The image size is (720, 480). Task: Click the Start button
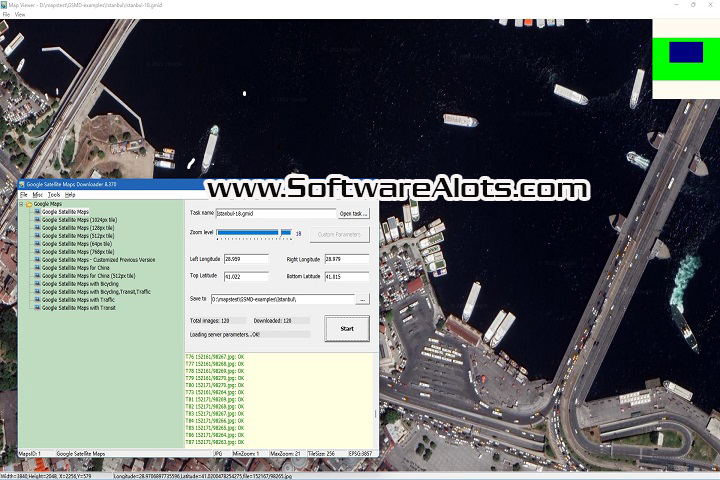click(x=347, y=328)
